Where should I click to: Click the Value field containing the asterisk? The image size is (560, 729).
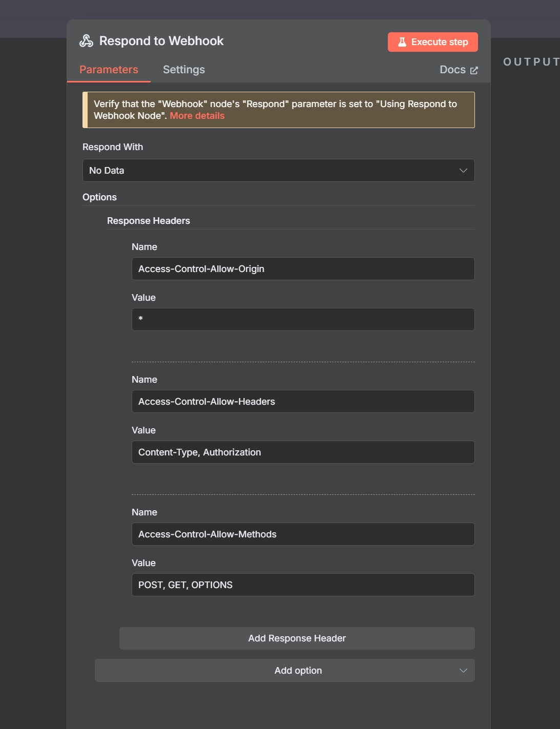(x=302, y=320)
